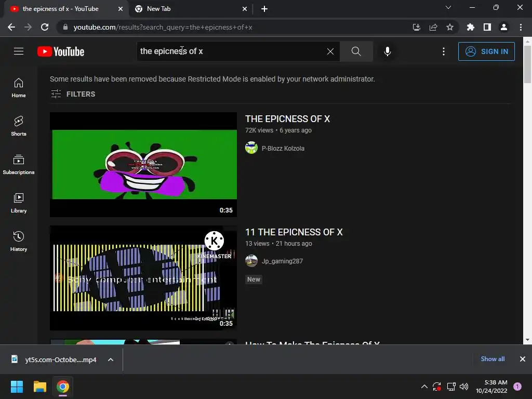Image resolution: width=532 pixels, height=399 pixels.
Task: Open the tab search chevron
Action: [x=448, y=7]
